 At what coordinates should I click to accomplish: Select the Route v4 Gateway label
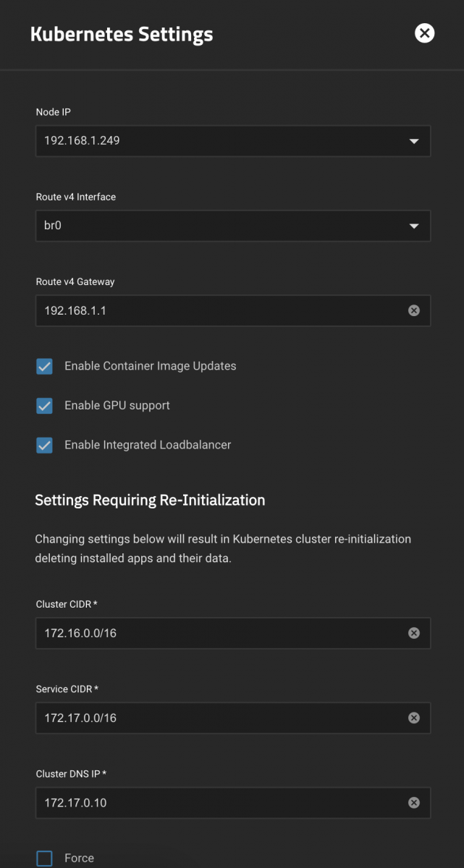(75, 281)
